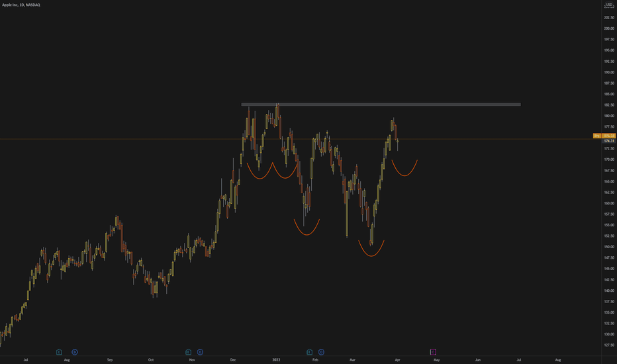Open the earnings marker before Feb

pos(309,352)
